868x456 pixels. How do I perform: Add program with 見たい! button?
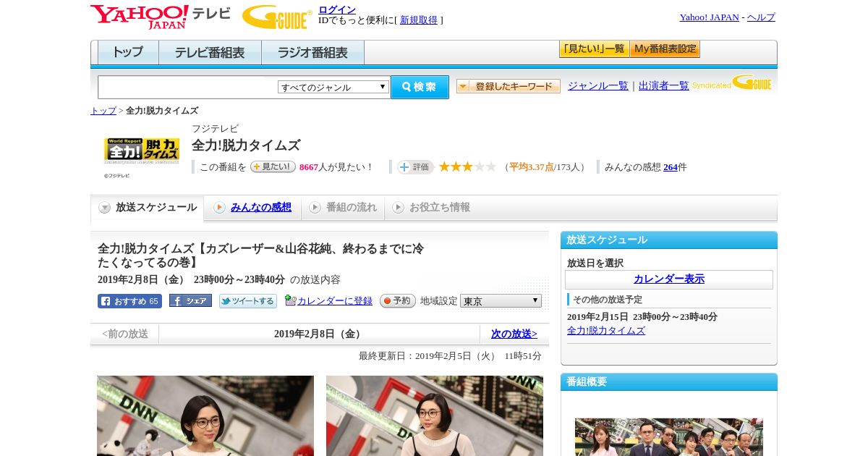click(273, 166)
